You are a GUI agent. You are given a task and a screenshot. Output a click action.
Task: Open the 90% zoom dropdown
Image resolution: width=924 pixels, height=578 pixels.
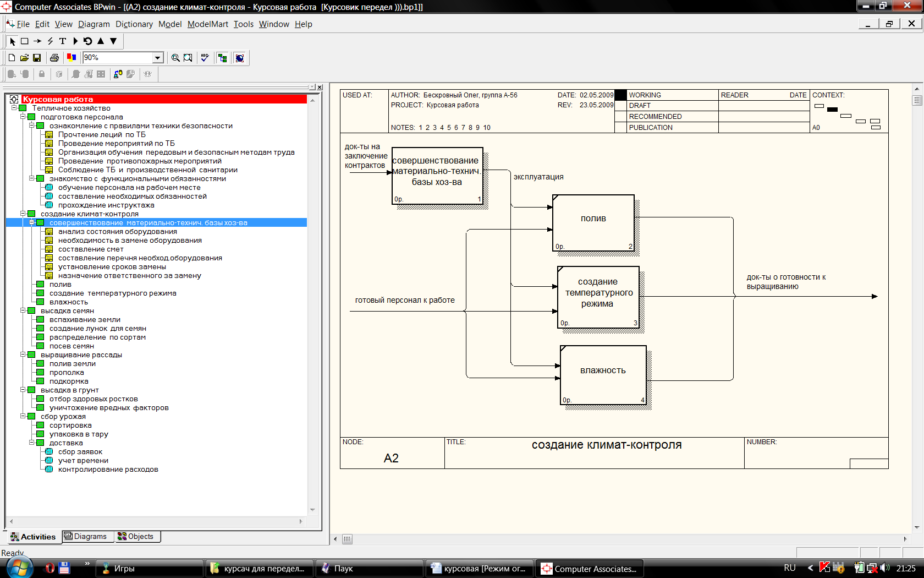click(158, 58)
